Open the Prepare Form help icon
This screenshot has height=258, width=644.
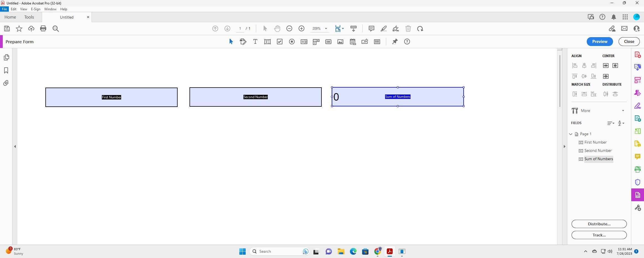point(407,42)
